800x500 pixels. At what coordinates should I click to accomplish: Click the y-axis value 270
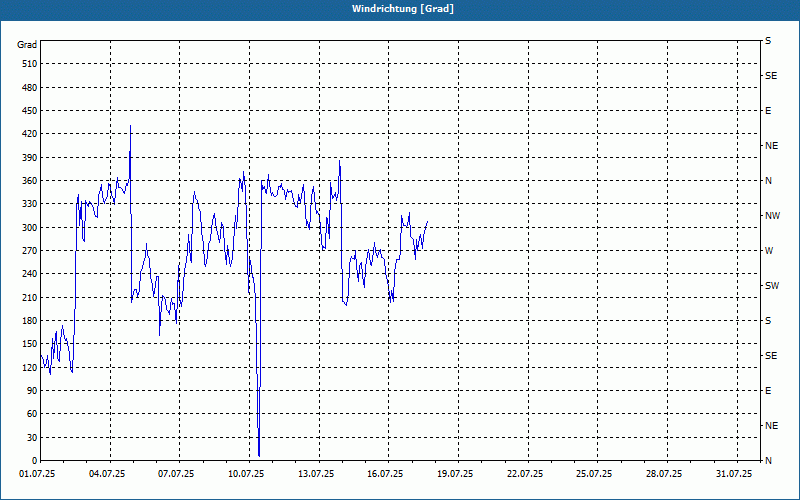[30, 251]
